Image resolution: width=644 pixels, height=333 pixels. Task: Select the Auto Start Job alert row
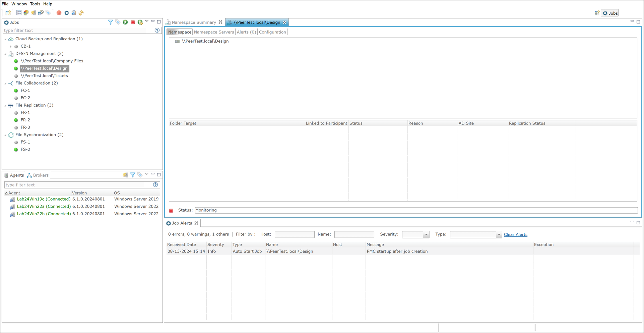pyautogui.click(x=403, y=252)
